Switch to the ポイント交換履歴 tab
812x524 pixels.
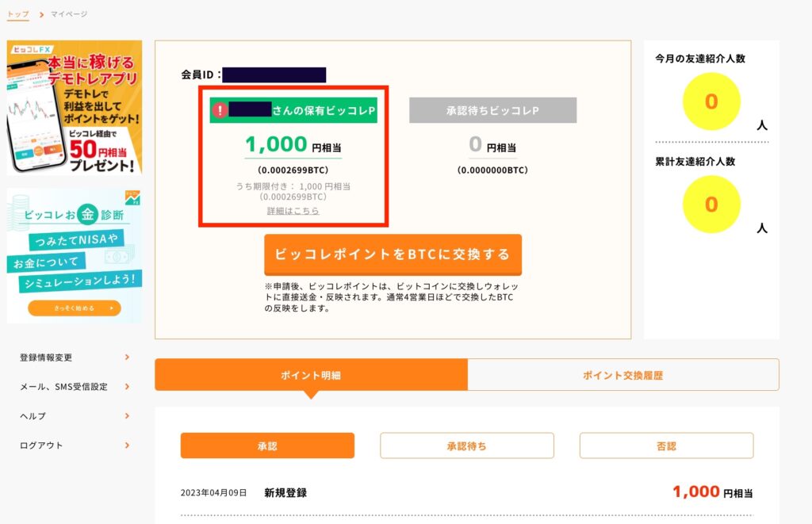click(623, 375)
